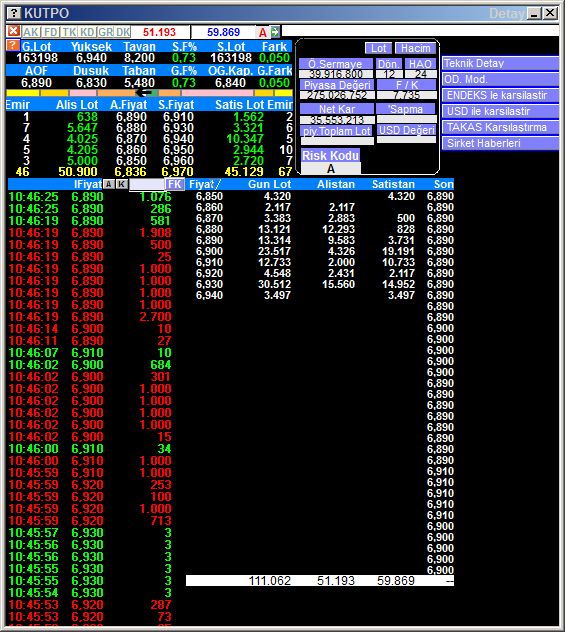Switch to the Lot view

pos(378,48)
